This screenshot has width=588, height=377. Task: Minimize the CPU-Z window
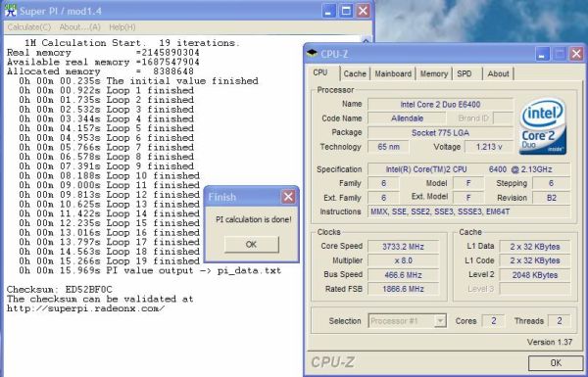pyautogui.click(x=542, y=54)
